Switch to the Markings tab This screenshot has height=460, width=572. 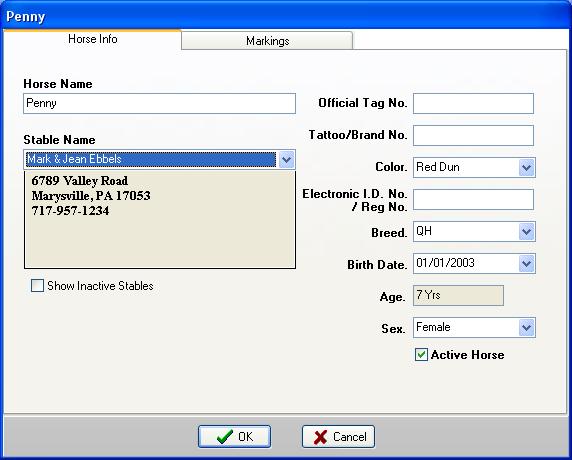click(267, 40)
